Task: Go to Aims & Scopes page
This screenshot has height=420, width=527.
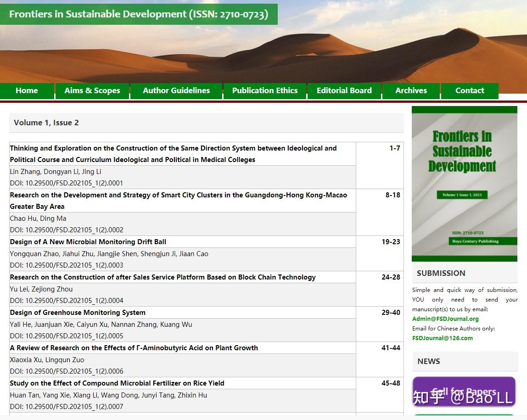Action: point(92,90)
